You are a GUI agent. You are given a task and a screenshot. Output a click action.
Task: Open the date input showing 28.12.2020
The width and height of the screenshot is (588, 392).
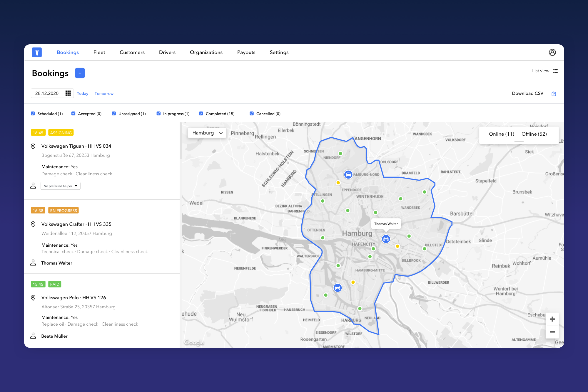(x=47, y=93)
